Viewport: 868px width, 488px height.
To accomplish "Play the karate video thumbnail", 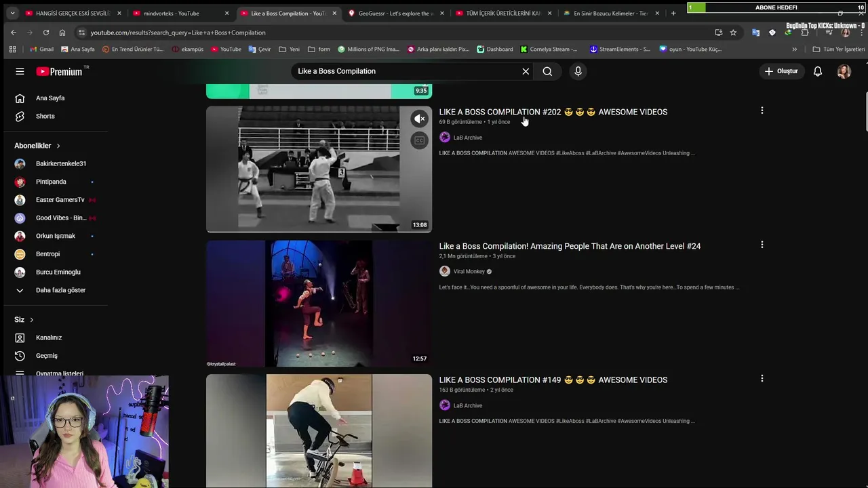I will 319,169.
